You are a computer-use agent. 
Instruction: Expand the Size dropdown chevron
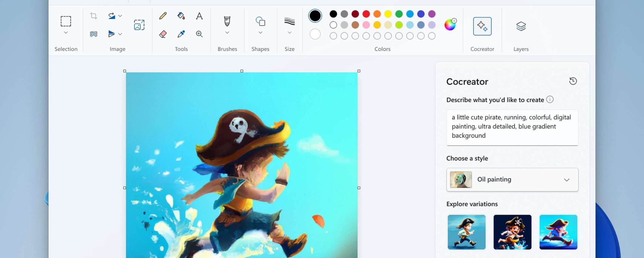coord(289,33)
